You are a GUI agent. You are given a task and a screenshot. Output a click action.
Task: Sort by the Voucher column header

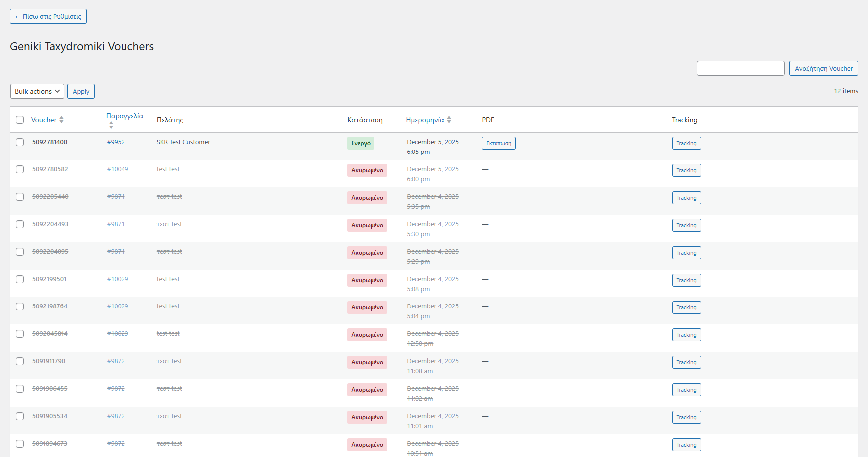pyautogui.click(x=44, y=120)
